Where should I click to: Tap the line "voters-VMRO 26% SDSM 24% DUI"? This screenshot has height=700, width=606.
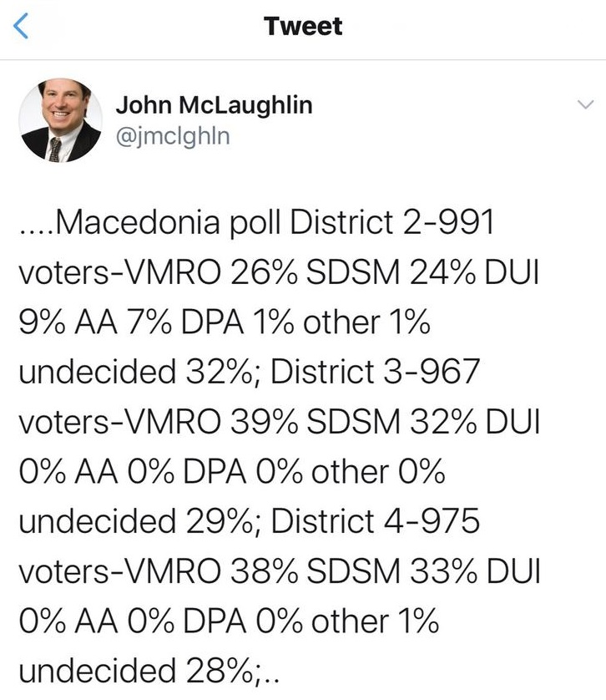[279, 272]
